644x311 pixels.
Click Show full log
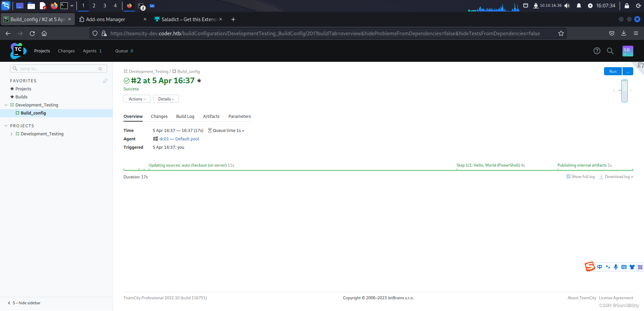pyautogui.click(x=581, y=177)
